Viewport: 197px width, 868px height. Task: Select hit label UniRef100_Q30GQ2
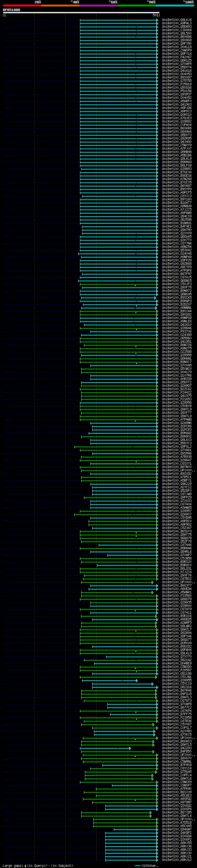177,805
